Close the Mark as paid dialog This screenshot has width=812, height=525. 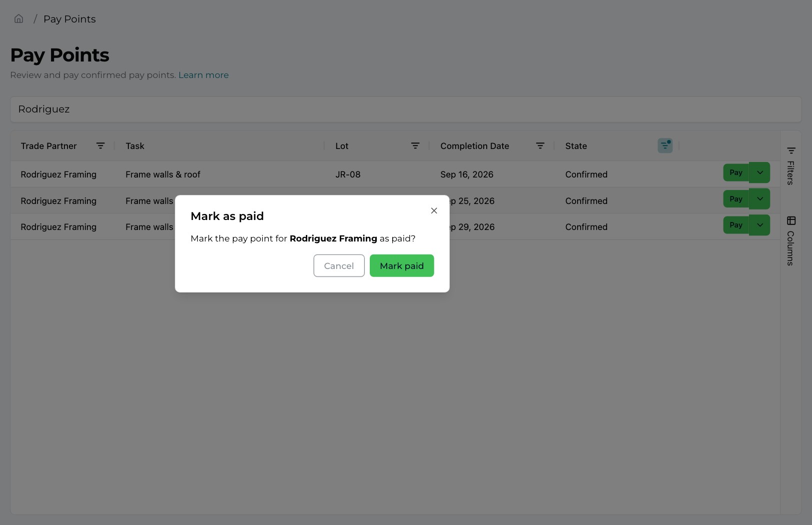434,210
